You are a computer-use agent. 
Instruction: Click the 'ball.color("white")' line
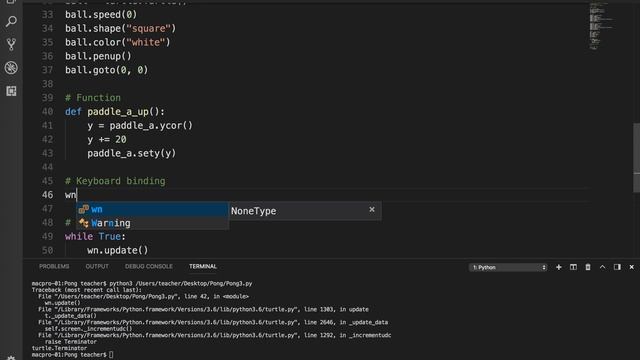point(118,42)
